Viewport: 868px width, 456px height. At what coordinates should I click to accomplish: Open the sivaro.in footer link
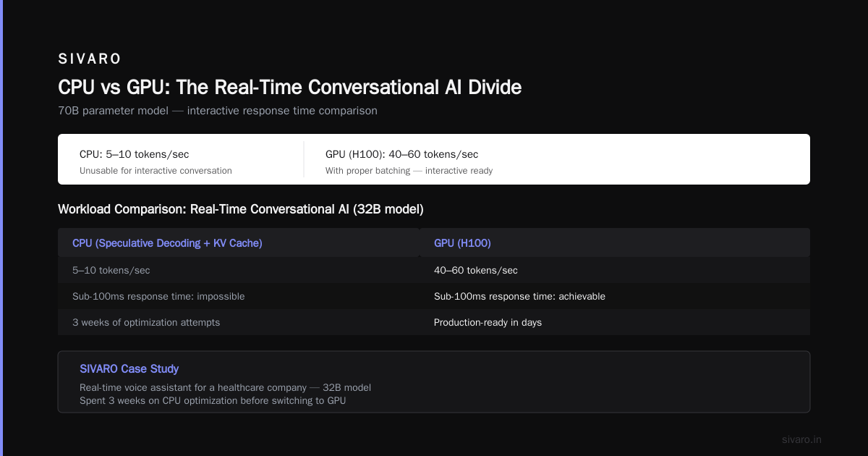[802, 439]
